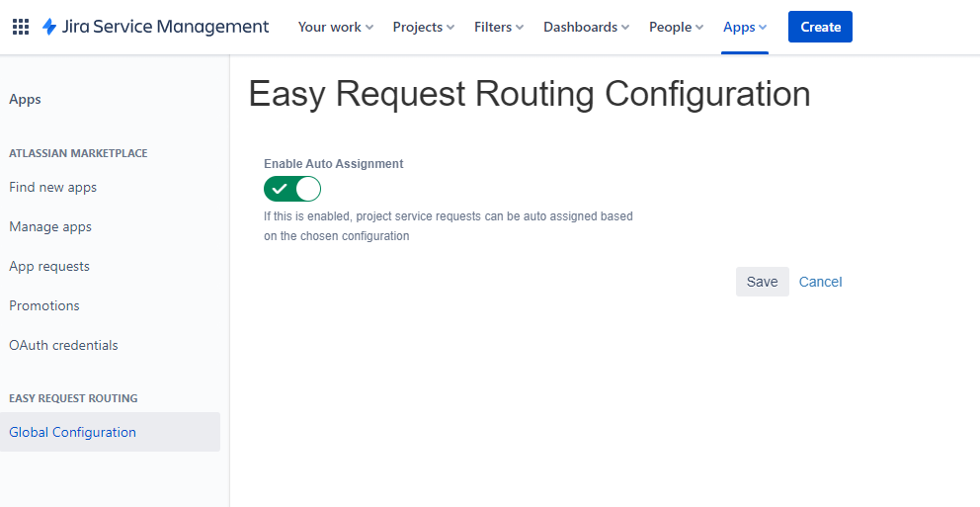Image resolution: width=980 pixels, height=507 pixels.
Task: Toggle the Enable Auto Assignment switch
Action: click(292, 189)
